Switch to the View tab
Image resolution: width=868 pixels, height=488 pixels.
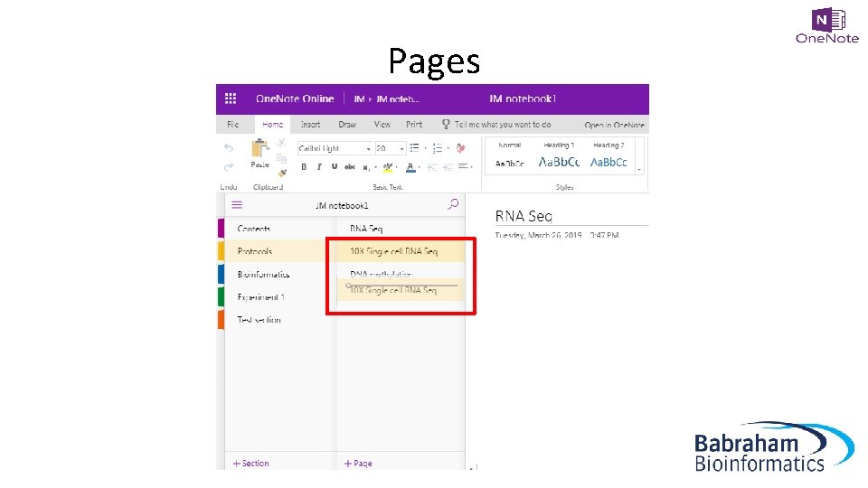point(382,125)
